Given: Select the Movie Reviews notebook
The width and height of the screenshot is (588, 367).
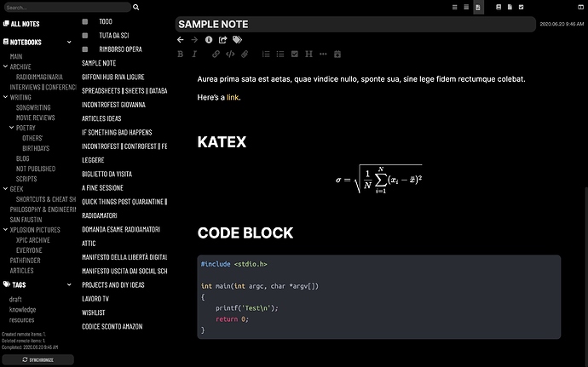Looking at the screenshot, I should (x=35, y=118).
